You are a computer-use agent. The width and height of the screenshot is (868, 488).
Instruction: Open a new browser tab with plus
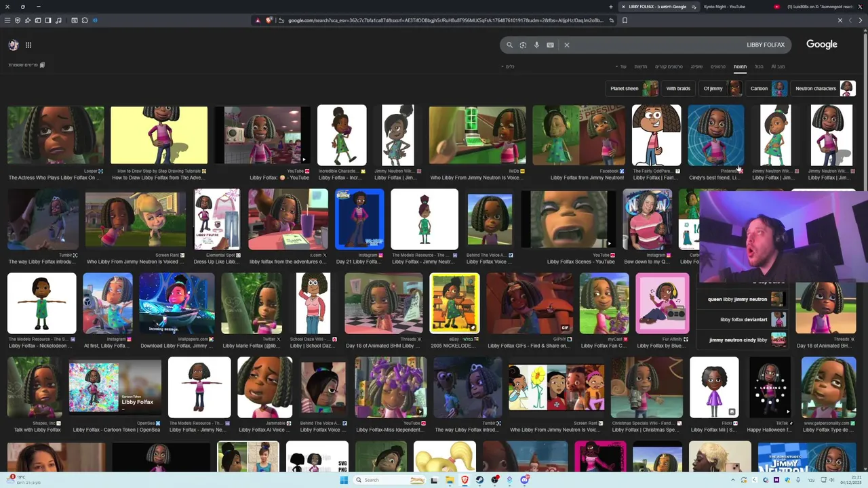[610, 7]
